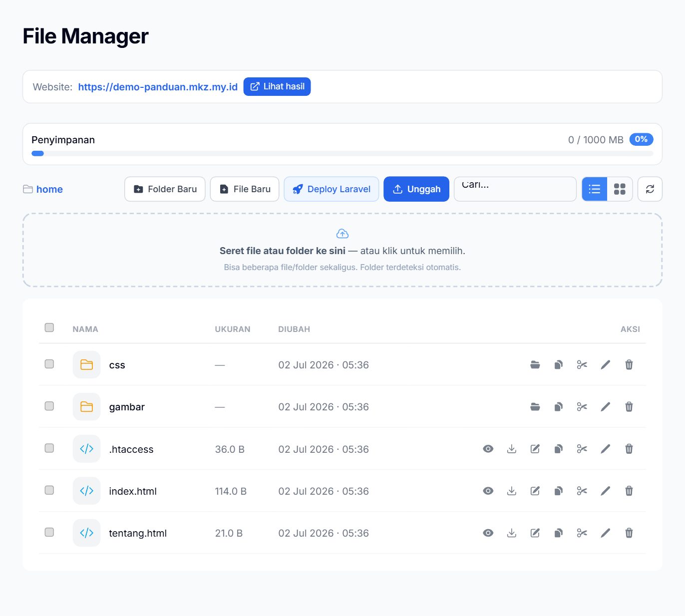Start Deploy Laravel
The height and width of the screenshot is (616, 685).
click(332, 189)
